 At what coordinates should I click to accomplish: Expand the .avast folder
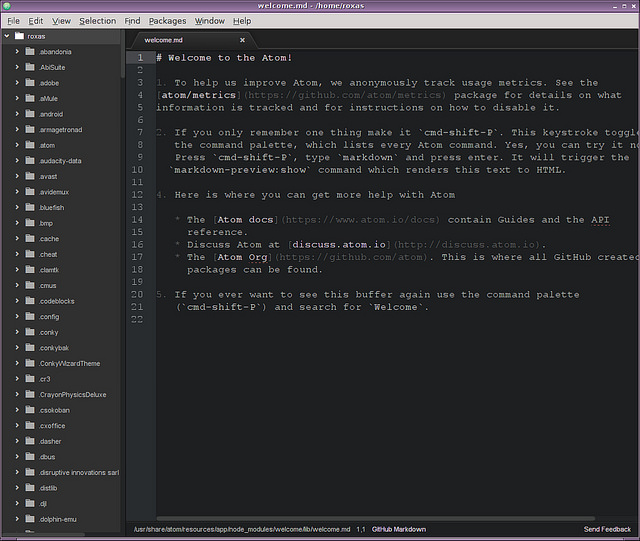[17, 176]
